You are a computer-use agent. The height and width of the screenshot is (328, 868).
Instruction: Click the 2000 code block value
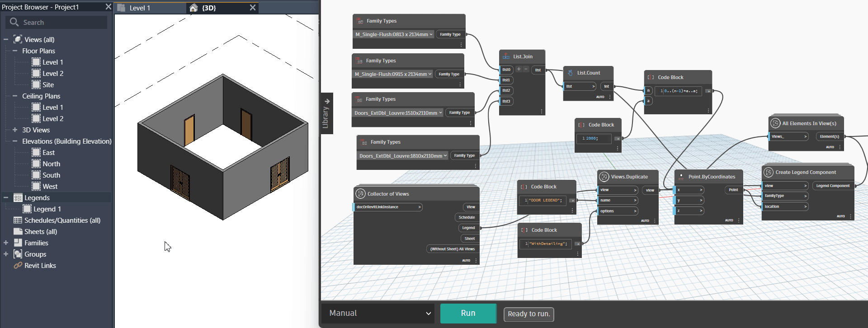coord(591,138)
